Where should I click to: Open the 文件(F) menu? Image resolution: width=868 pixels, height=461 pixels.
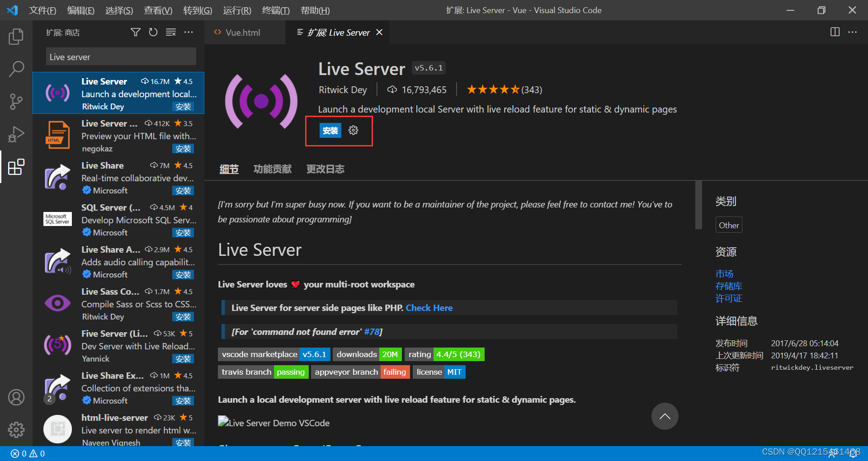(x=42, y=10)
